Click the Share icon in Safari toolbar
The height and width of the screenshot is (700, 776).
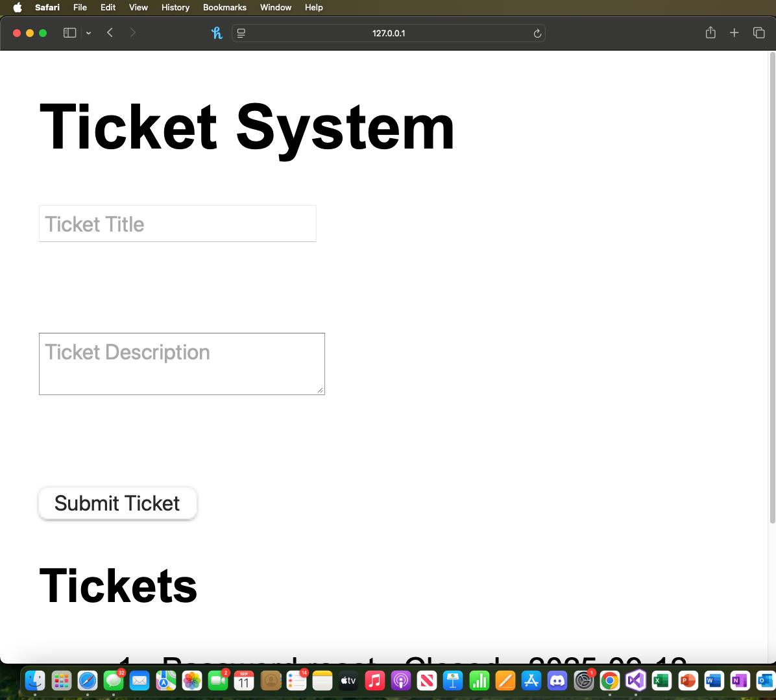point(710,32)
